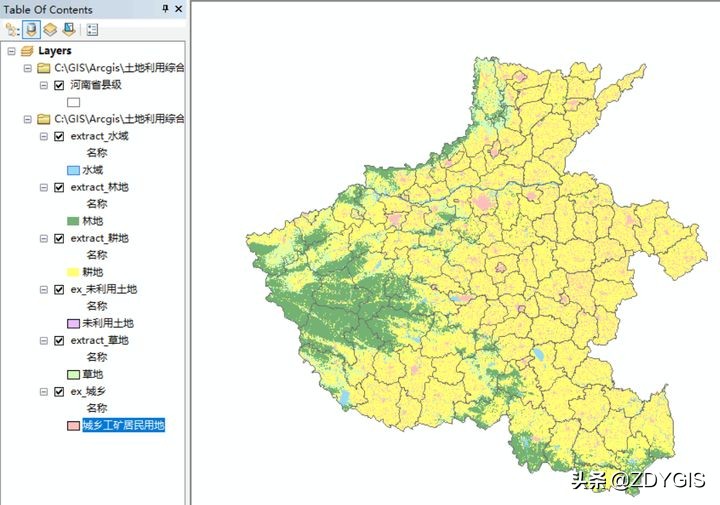Collapse the extract_林地 layer legend

coord(44,187)
